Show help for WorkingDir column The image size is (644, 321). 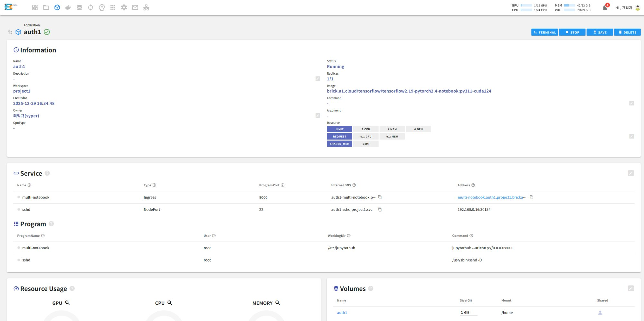(349, 236)
